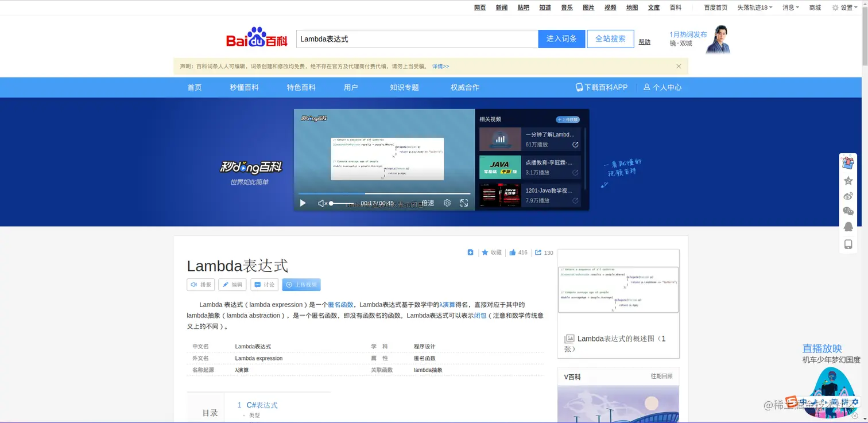Expand the 消息 messages dropdown

tap(790, 7)
